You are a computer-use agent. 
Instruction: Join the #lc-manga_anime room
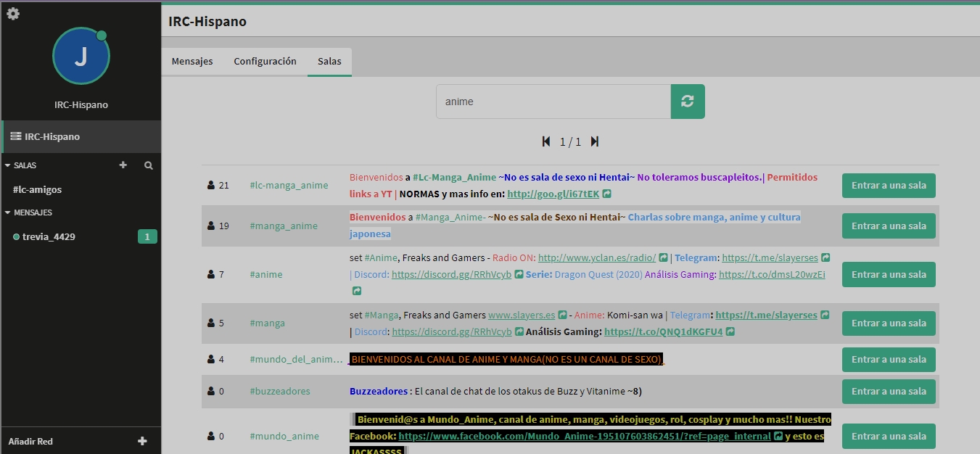click(888, 186)
